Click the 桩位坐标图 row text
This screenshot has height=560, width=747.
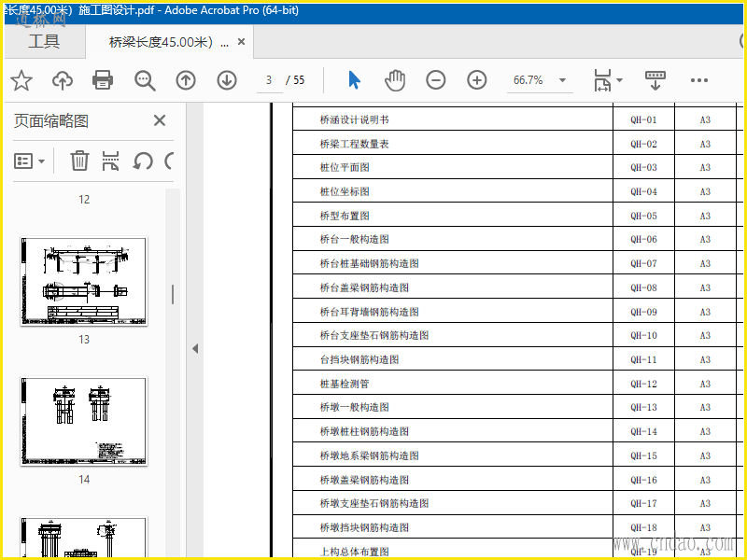(345, 191)
